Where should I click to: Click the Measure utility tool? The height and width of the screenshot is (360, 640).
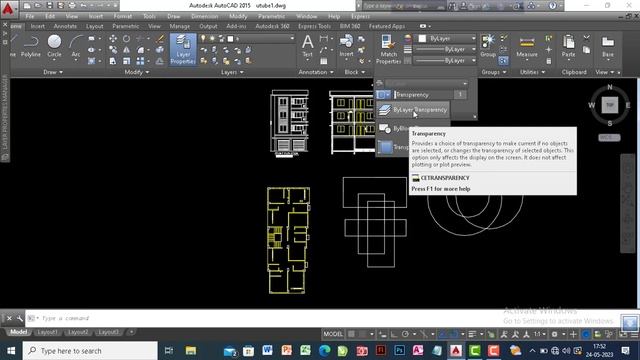click(527, 46)
